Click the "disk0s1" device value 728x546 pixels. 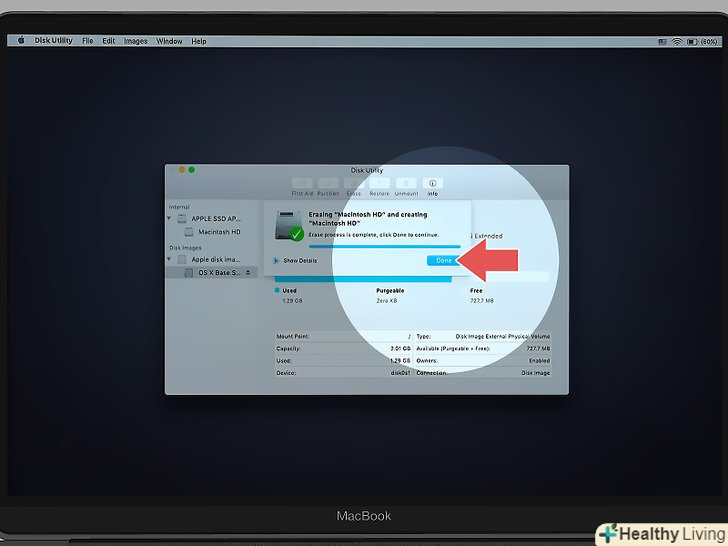(401, 373)
